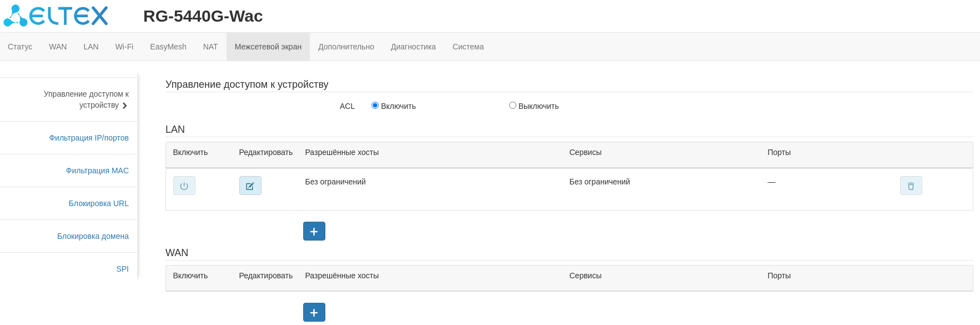Delete the LAN rule with trash icon
The width and height of the screenshot is (980, 325).
pyautogui.click(x=911, y=186)
